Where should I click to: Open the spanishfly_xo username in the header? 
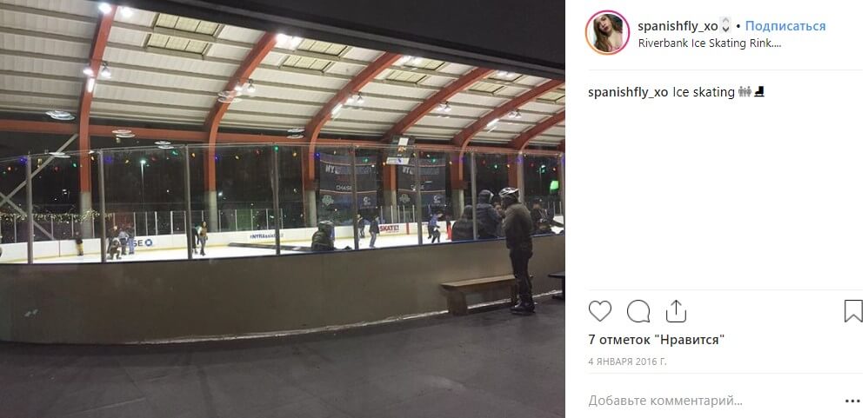coord(678,26)
